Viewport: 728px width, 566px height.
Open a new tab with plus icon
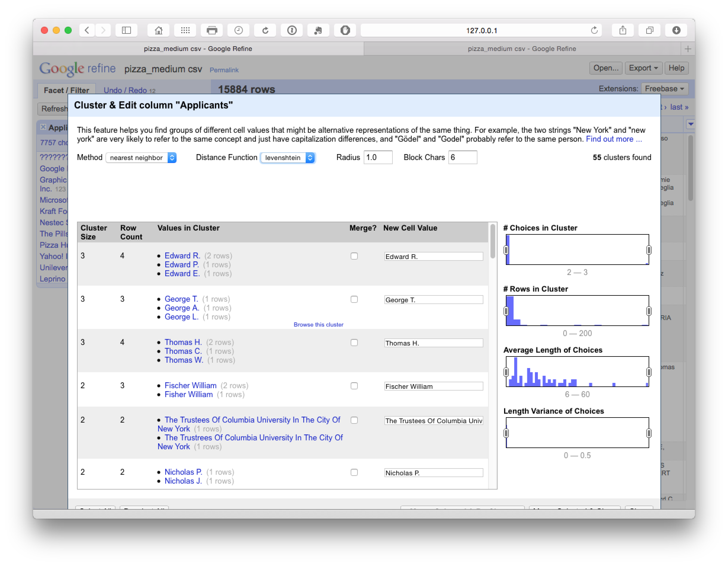tap(688, 49)
